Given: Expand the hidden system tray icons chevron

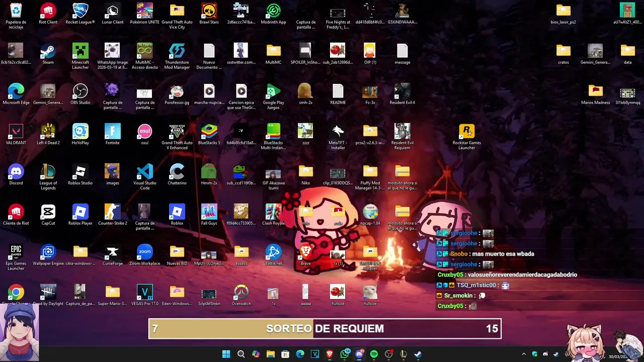Looking at the screenshot, I should [x=524, y=354].
